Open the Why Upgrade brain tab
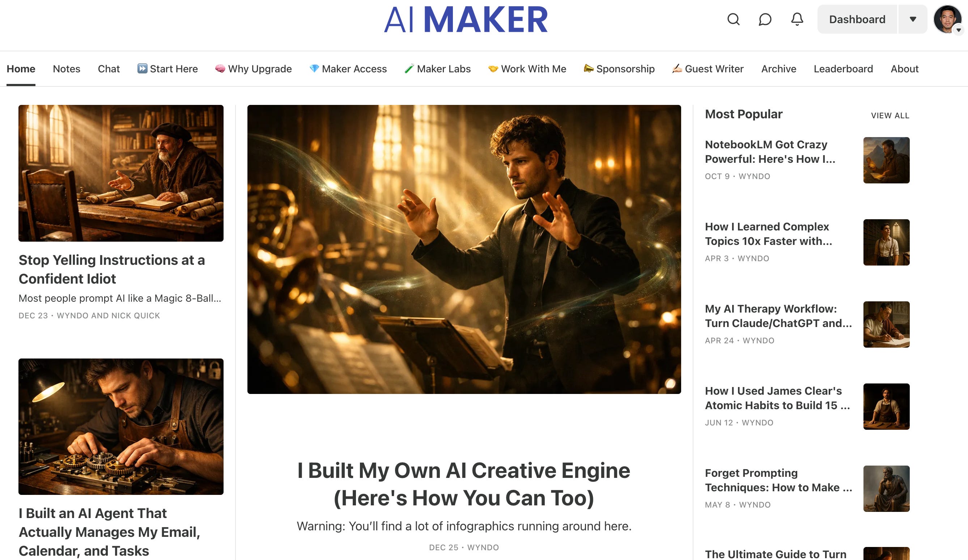 tap(254, 69)
